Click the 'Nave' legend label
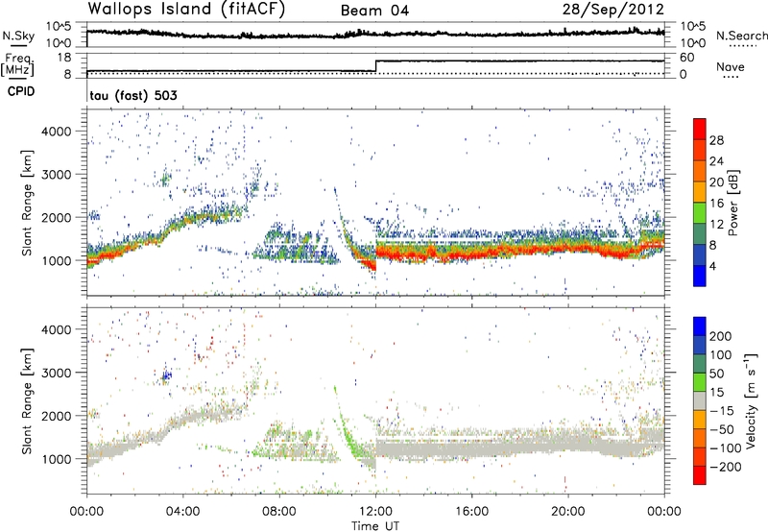This screenshot has width=768, height=532. (731, 66)
